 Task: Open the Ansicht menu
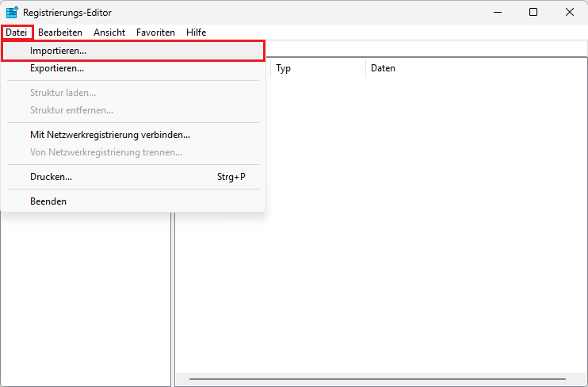pos(109,33)
